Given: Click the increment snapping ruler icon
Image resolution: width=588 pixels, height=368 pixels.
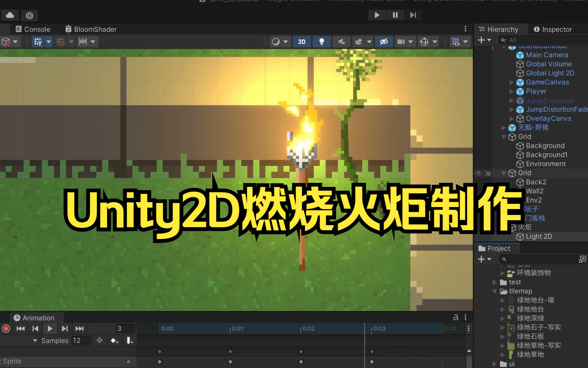Looking at the screenshot, I should click(x=83, y=42).
